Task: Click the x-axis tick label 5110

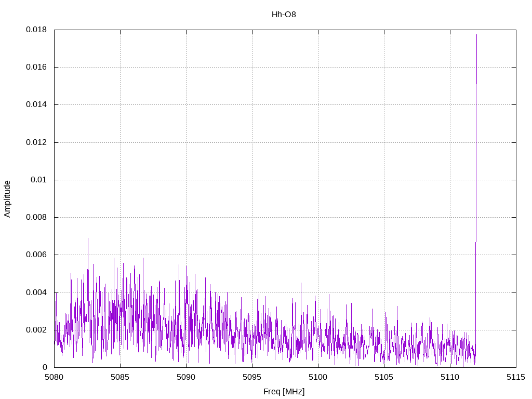Action: 450,377
